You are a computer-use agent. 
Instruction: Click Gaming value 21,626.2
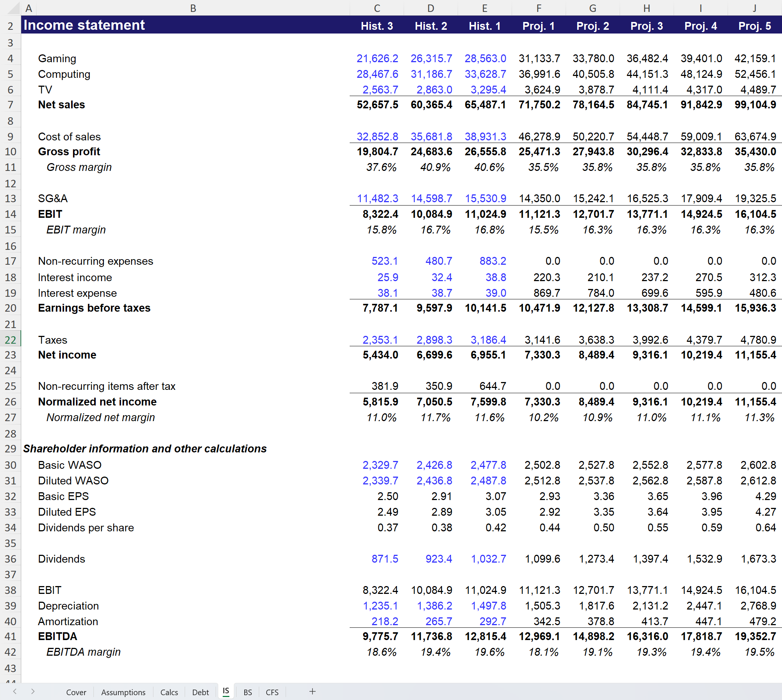point(377,58)
